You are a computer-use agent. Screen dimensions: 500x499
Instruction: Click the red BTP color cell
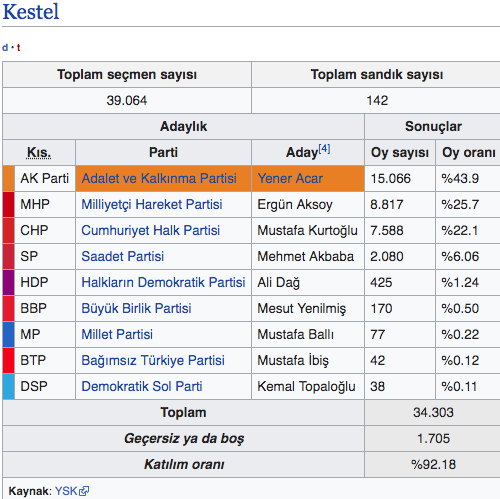click(x=9, y=360)
